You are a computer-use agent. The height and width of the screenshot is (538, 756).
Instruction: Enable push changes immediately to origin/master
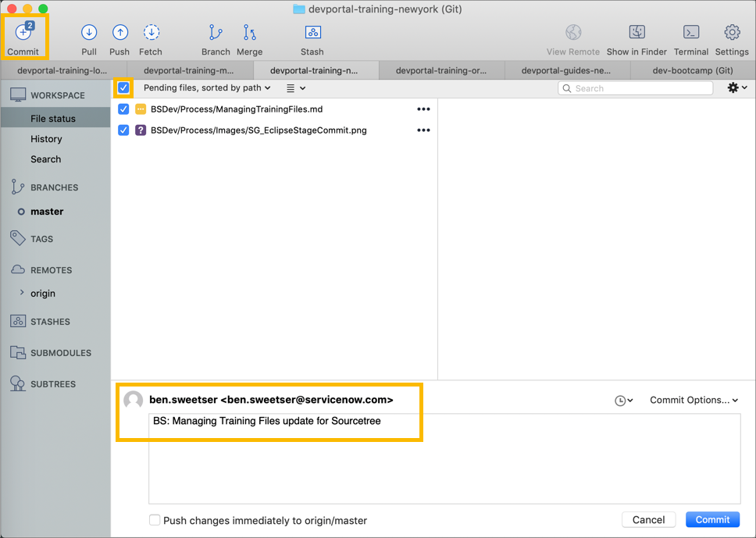click(x=155, y=520)
